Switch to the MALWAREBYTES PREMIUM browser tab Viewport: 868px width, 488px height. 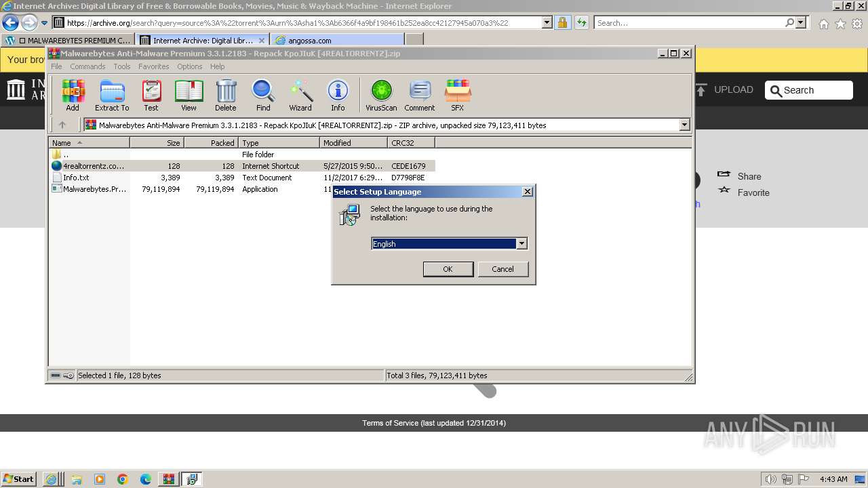(68, 40)
